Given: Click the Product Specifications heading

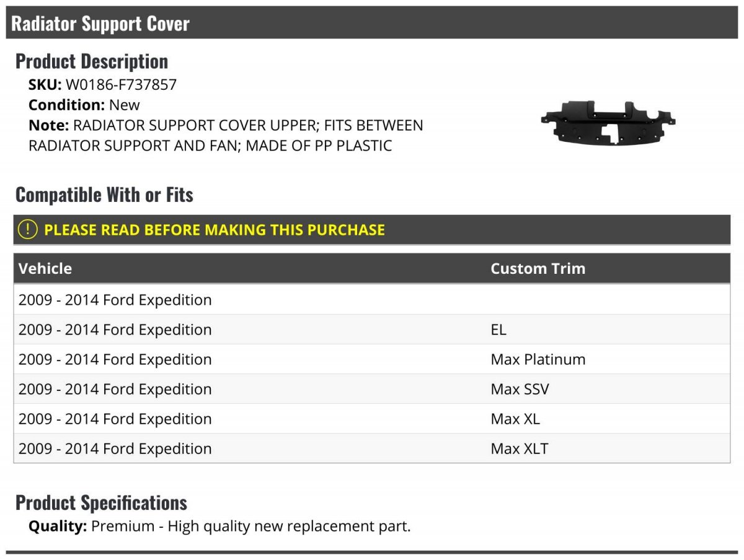Looking at the screenshot, I should click(101, 502).
